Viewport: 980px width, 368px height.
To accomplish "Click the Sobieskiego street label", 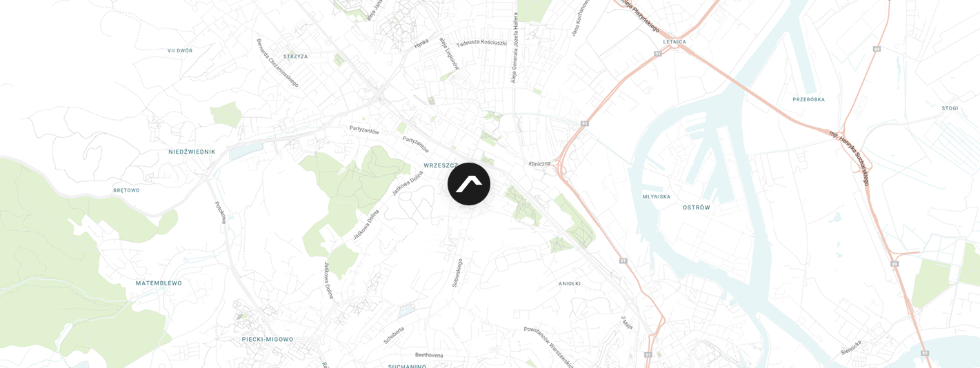I will (x=457, y=273).
